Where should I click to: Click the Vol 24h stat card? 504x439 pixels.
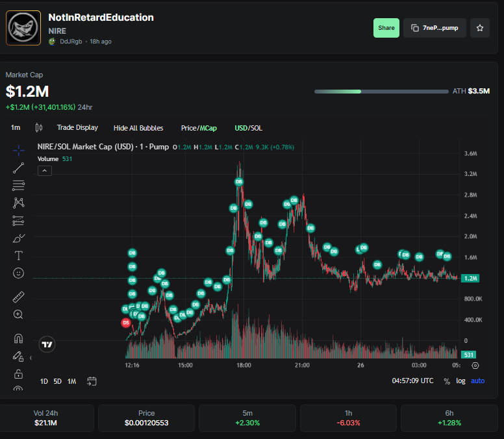pyautogui.click(x=46, y=418)
